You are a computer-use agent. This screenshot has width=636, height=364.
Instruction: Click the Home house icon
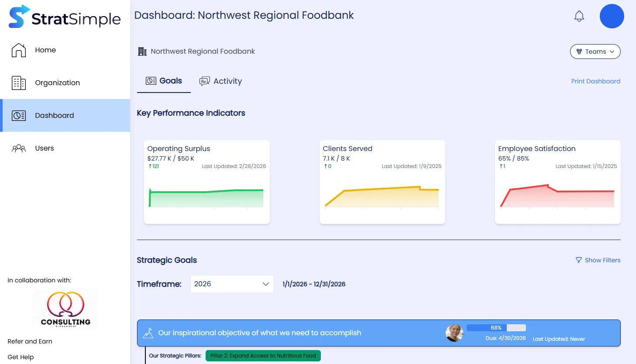19,50
